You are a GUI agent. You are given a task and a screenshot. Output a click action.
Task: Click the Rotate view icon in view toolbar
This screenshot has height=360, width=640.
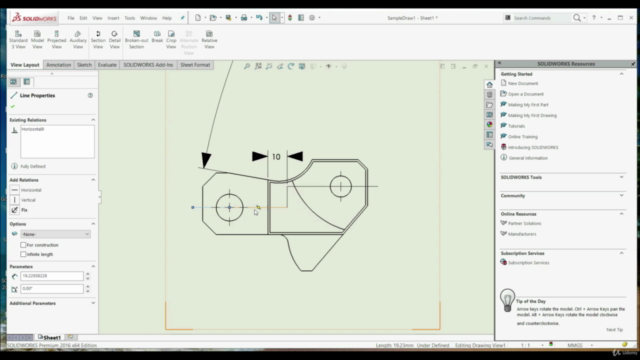coord(291,66)
